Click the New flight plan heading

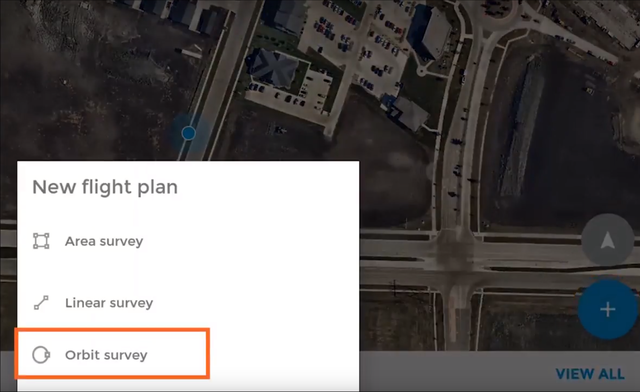pyautogui.click(x=105, y=187)
